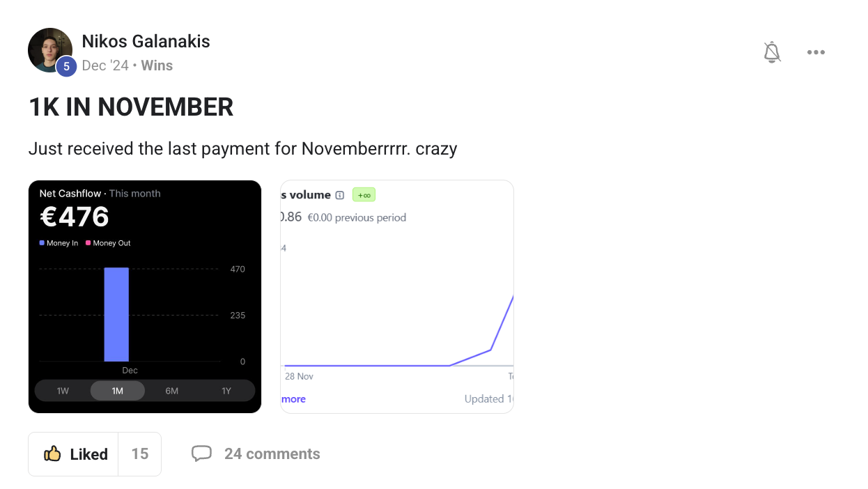The width and height of the screenshot is (868, 489).
Task: Toggle the notification bell icon
Action: [772, 52]
